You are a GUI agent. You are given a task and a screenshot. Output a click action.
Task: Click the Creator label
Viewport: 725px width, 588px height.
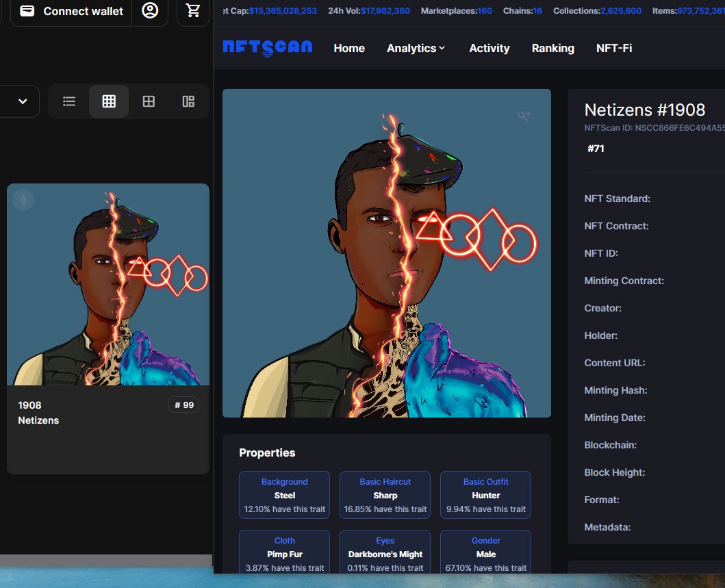pyautogui.click(x=603, y=308)
